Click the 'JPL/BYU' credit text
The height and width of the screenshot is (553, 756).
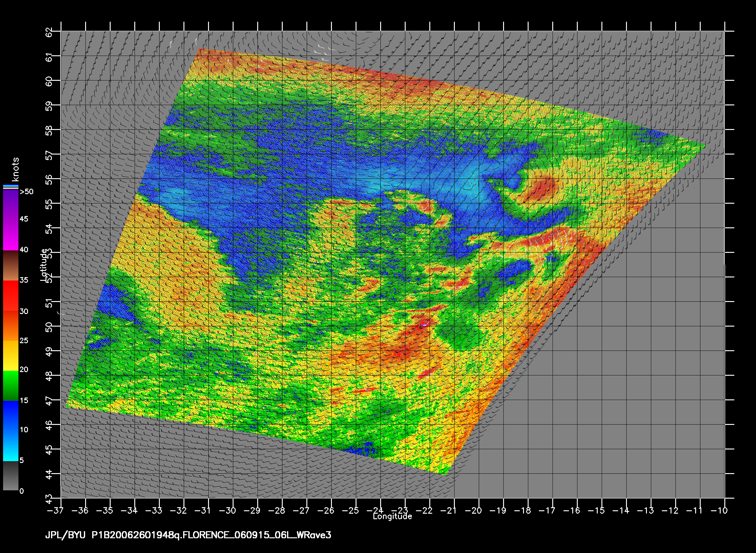(x=65, y=535)
